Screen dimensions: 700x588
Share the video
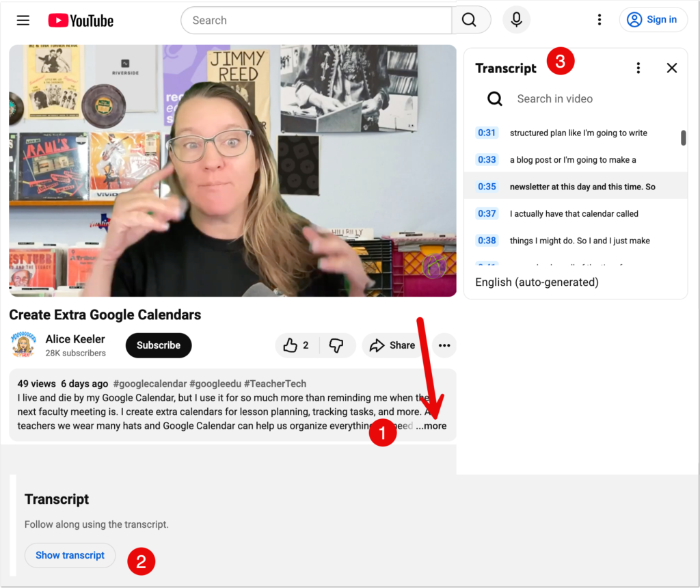[x=392, y=345]
